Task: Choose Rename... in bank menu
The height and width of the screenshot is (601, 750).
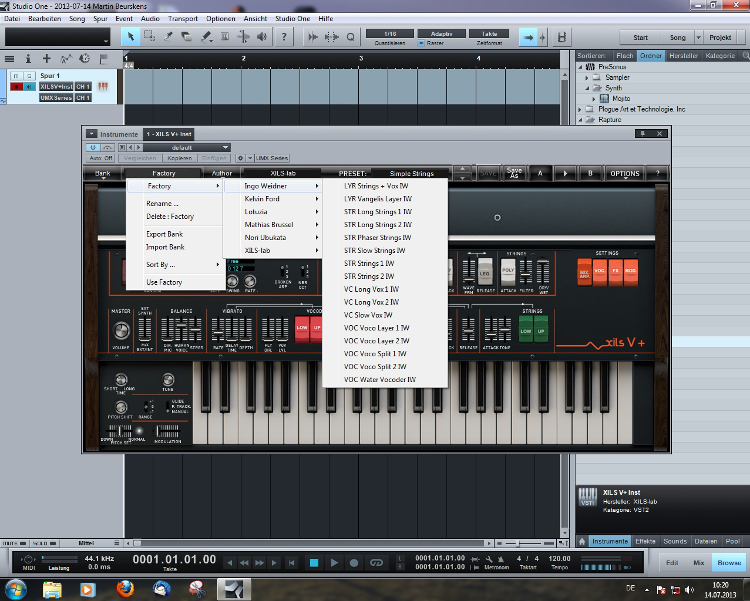Action: pos(162,203)
